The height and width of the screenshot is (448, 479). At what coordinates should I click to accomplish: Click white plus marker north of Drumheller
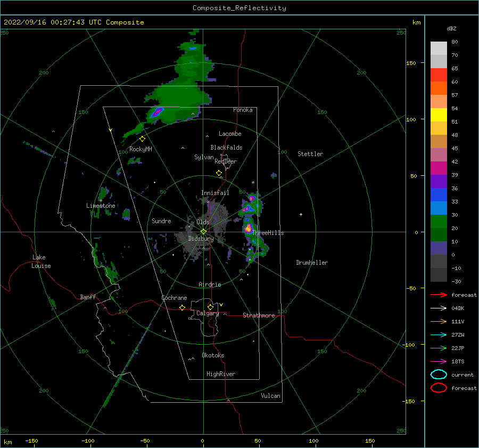[301, 214]
